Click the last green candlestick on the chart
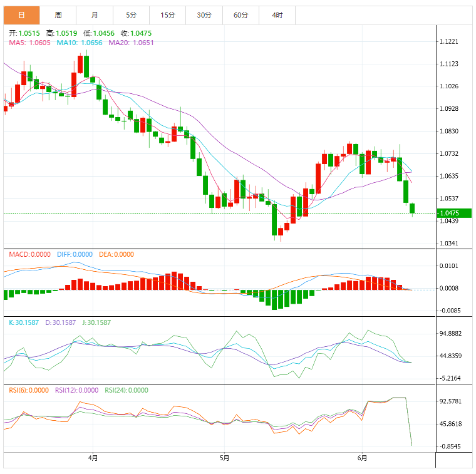The width and height of the screenshot is (476, 474). (x=412, y=209)
